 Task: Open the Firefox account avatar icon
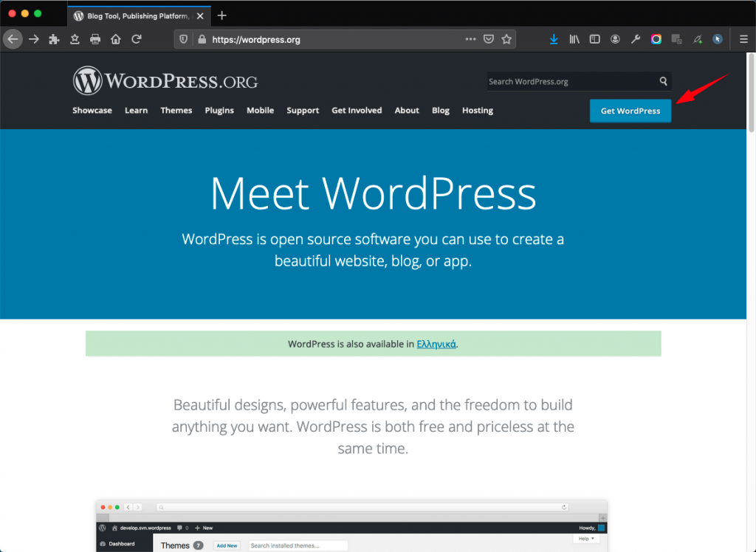[615, 40]
